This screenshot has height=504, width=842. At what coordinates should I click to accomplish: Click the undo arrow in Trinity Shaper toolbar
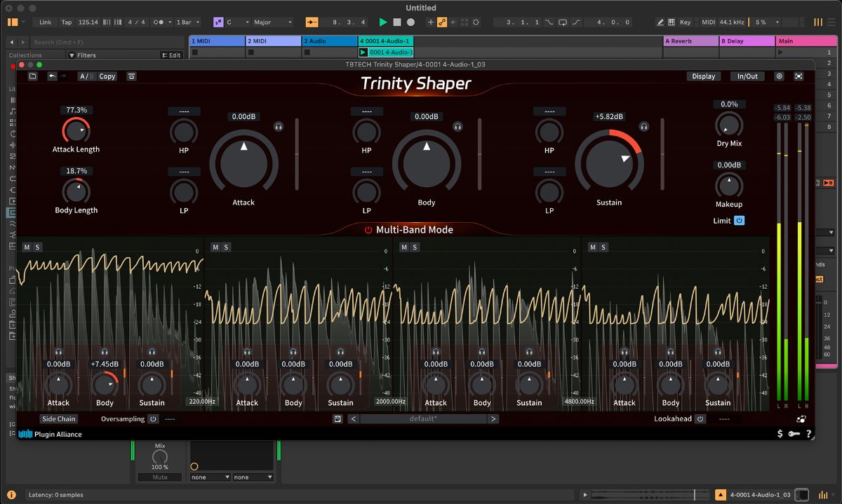click(x=52, y=76)
